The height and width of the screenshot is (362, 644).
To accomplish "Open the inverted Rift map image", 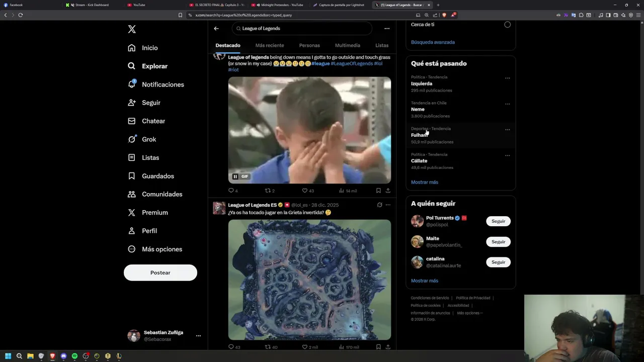I will [309, 280].
